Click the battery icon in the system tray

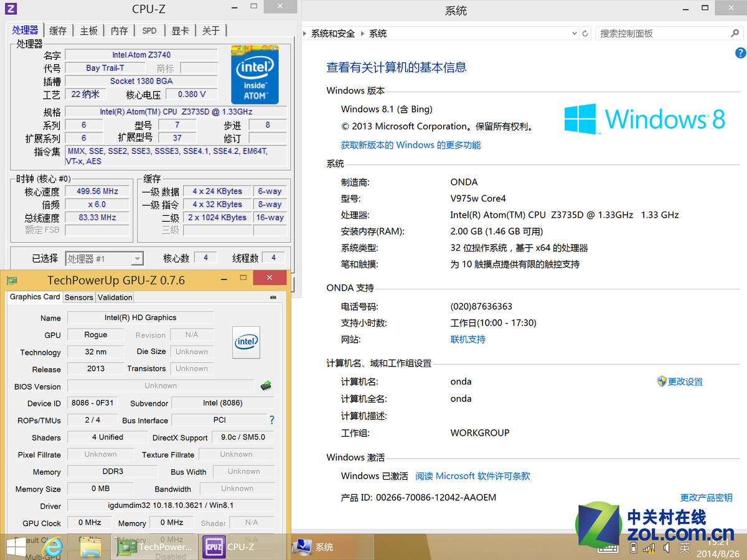tap(633, 547)
